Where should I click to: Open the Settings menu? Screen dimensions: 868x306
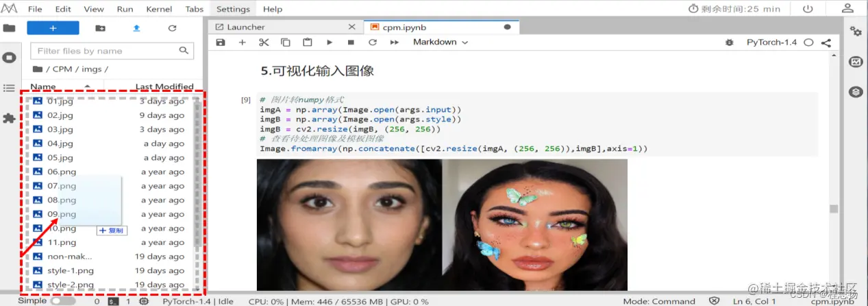(x=233, y=9)
